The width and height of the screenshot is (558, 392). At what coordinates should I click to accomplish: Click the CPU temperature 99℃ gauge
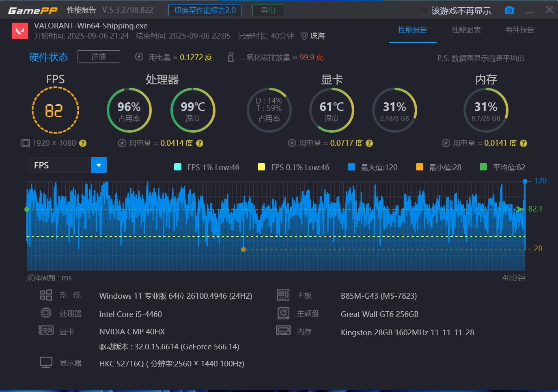click(193, 110)
